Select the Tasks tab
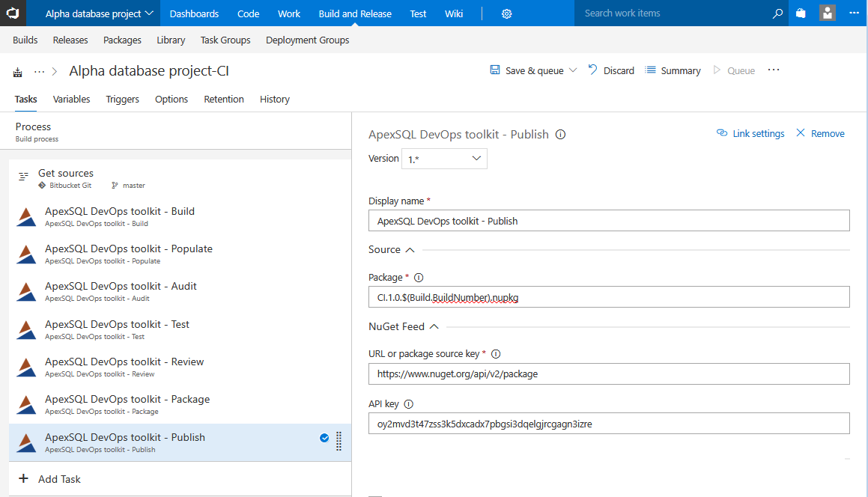This screenshot has width=868, height=497. coord(25,99)
